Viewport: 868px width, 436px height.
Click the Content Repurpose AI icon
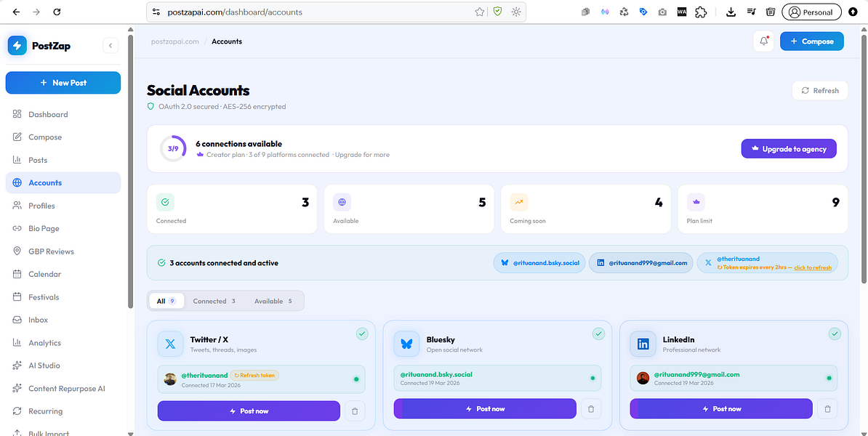(17, 389)
